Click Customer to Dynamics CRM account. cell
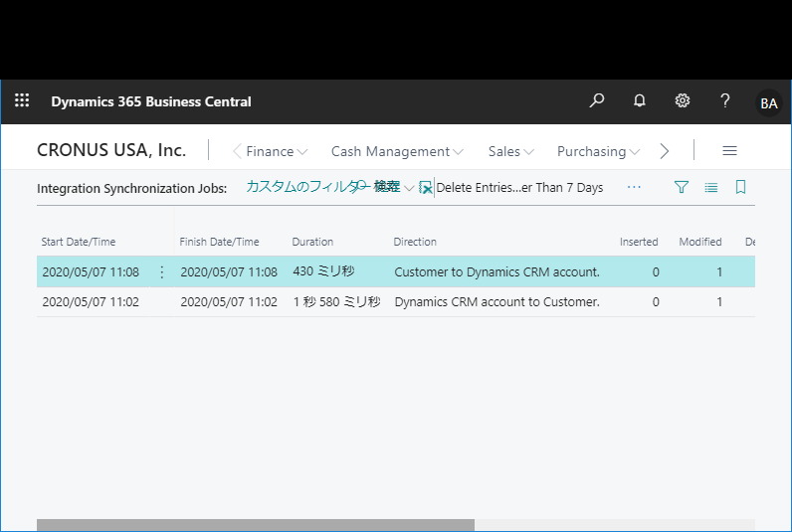 pyautogui.click(x=497, y=272)
